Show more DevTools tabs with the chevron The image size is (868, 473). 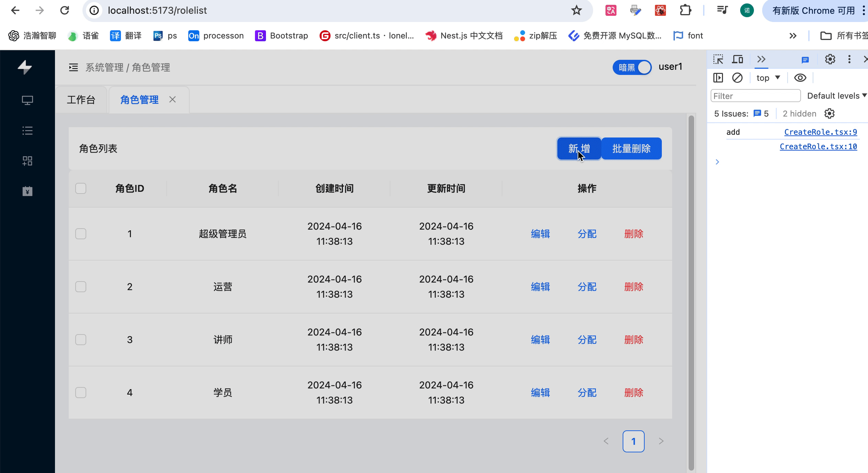pyautogui.click(x=761, y=59)
